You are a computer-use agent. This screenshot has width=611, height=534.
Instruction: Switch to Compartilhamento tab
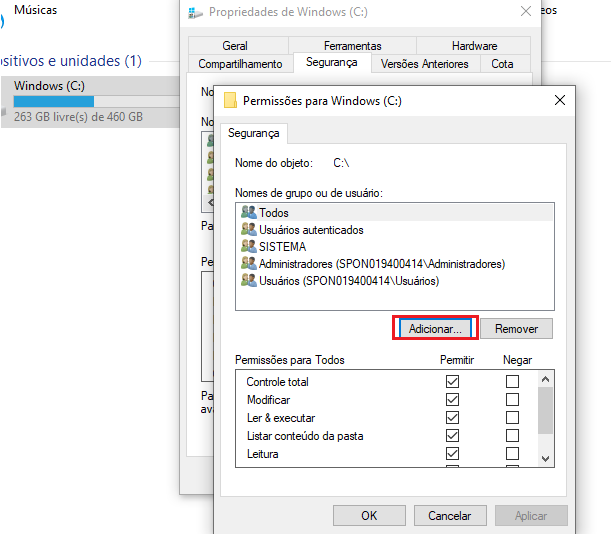click(240, 64)
